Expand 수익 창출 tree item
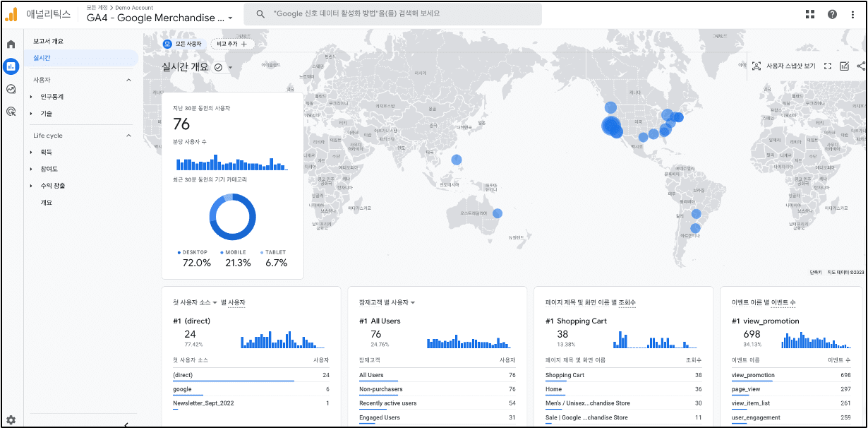The image size is (868, 428). coord(31,186)
